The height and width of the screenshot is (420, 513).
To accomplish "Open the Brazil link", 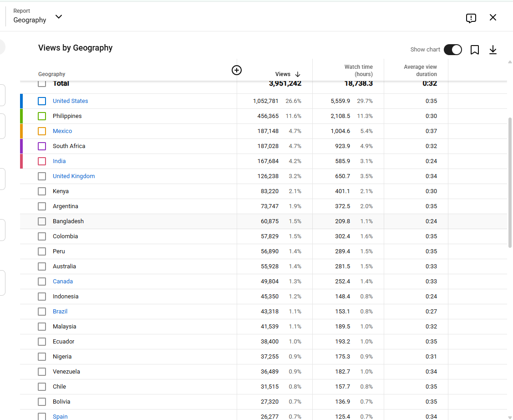I will (60, 311).
